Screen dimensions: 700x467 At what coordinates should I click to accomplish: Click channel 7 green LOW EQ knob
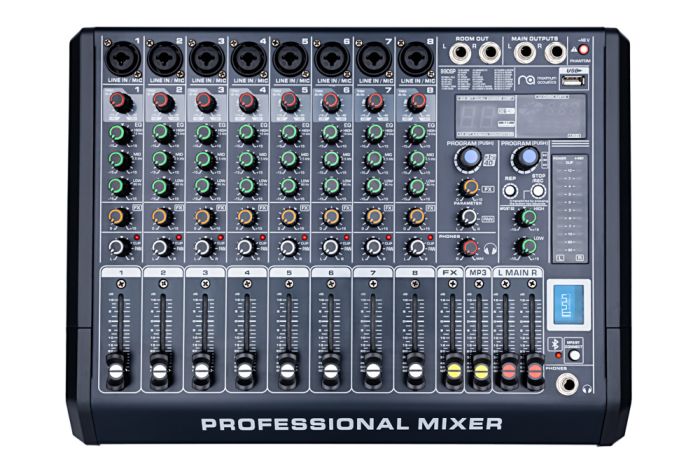(370, 185)
